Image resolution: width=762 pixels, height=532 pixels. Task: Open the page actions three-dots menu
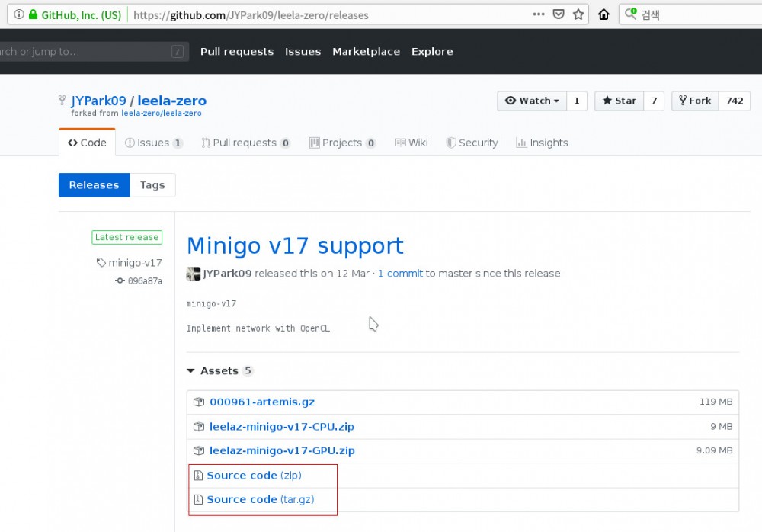(539, 14)
